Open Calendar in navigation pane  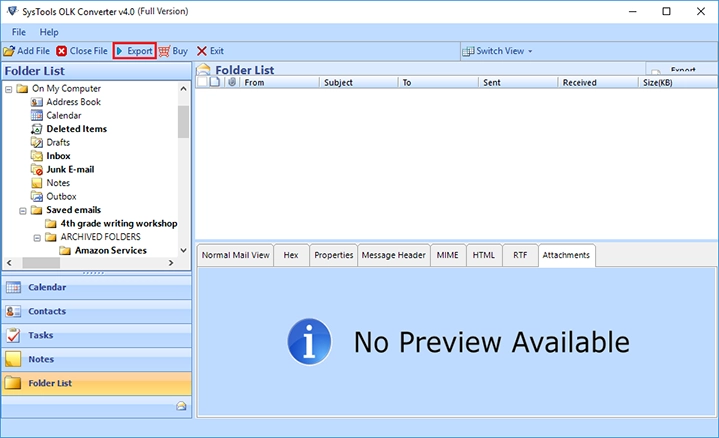tap(96, 288)
